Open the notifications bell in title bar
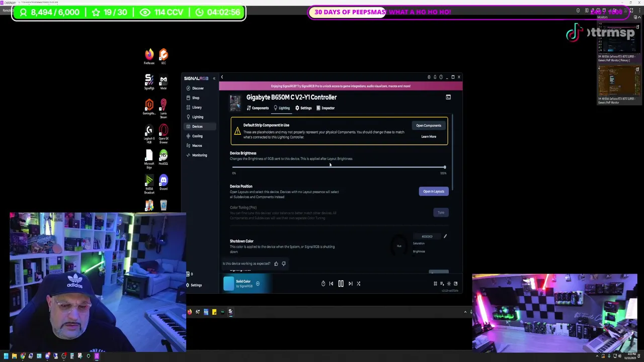The width and height of the screenshot is (644, 362). tap(435, 77)
